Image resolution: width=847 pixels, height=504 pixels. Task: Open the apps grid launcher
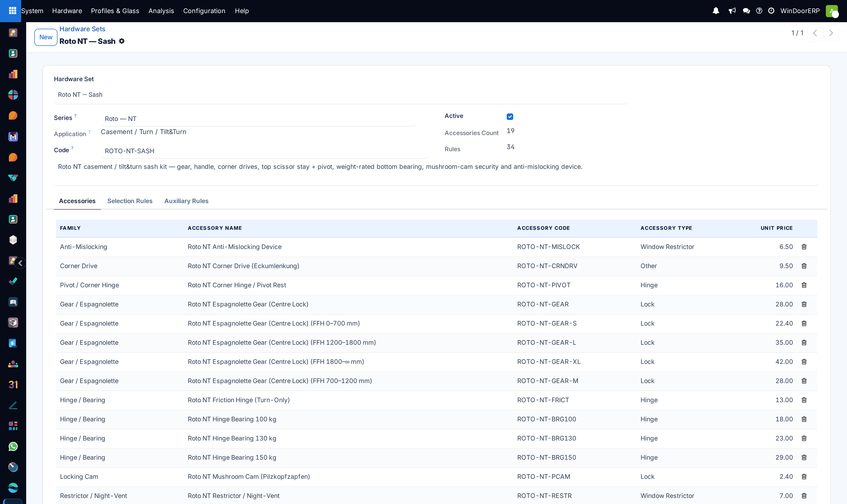pos(12,11)
